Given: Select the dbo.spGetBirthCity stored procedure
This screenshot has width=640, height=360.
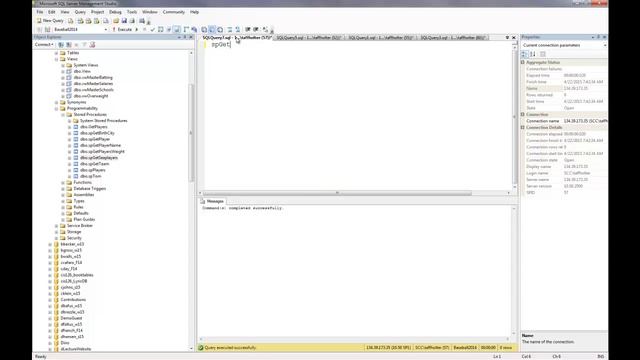Looking at the screenshot, I should [x=97, y=133].
